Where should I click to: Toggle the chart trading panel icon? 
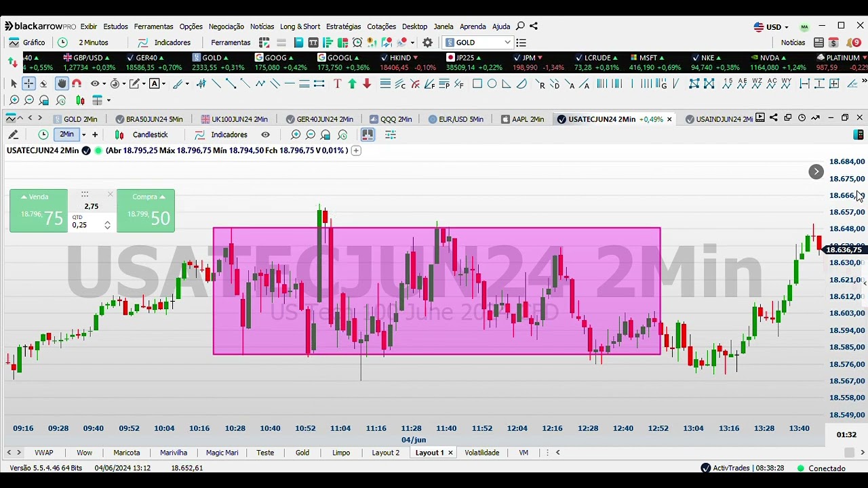point(368,134)
